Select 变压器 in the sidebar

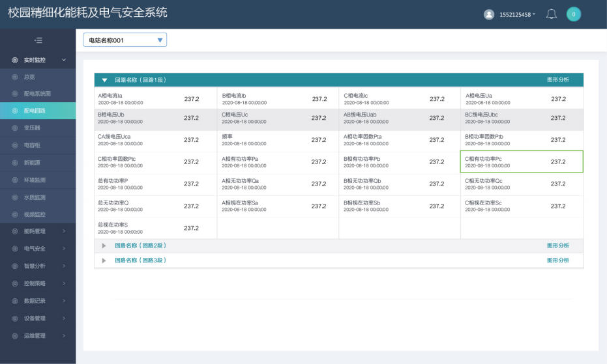[x=32, y=128]
